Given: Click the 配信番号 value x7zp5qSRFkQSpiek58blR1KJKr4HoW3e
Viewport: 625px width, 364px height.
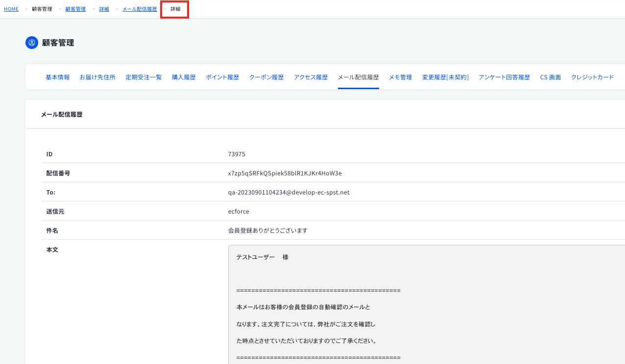Looking at the screenshot, I should 285,173.
